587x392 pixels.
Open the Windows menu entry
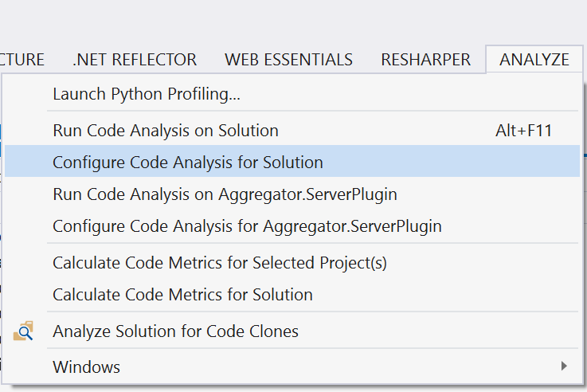(86, 367)
